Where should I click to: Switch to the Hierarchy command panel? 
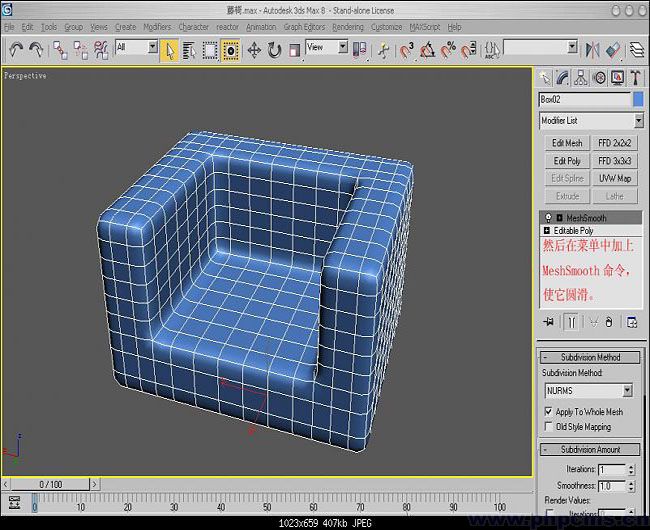click(x=581, y=77)
